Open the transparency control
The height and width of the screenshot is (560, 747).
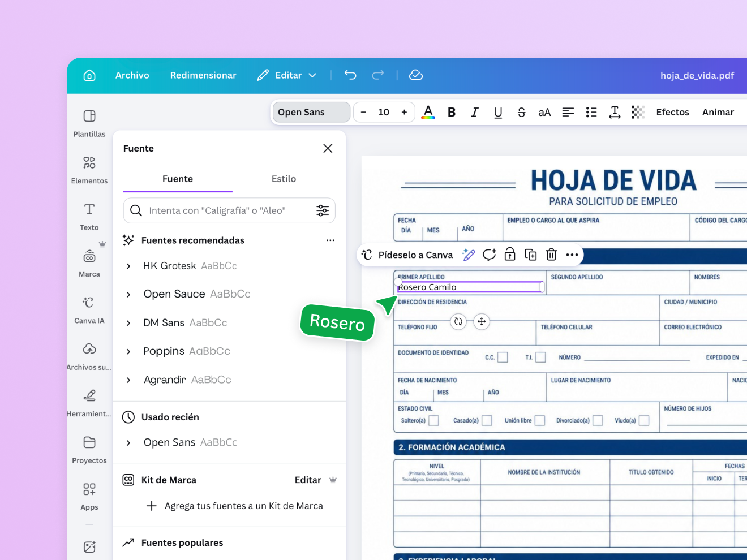click(x=638, y=112)
